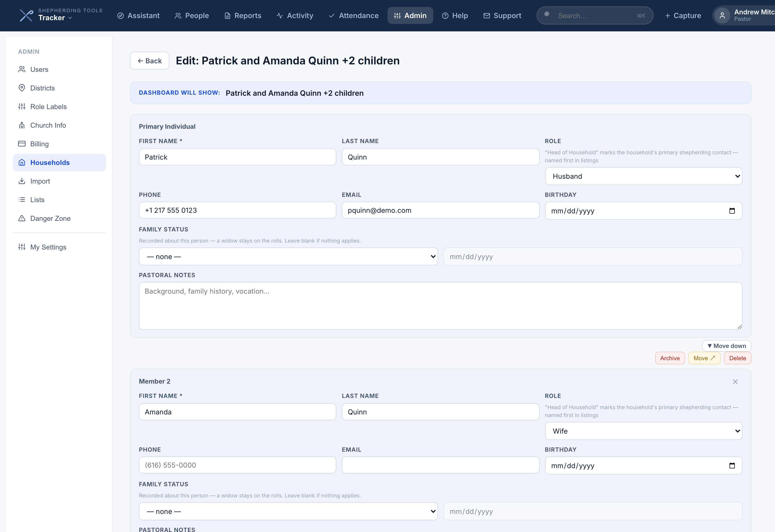Click the Delete button
Viewport: 775px width, 532px height.
click(738, 358)
